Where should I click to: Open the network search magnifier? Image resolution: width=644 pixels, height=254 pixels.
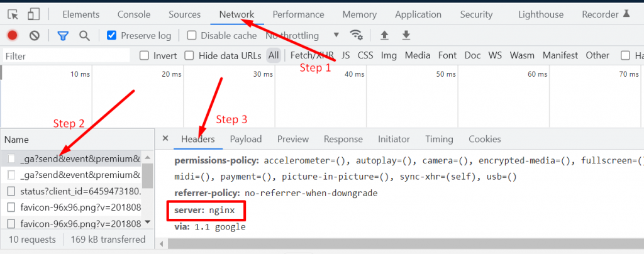pos(84,36)
